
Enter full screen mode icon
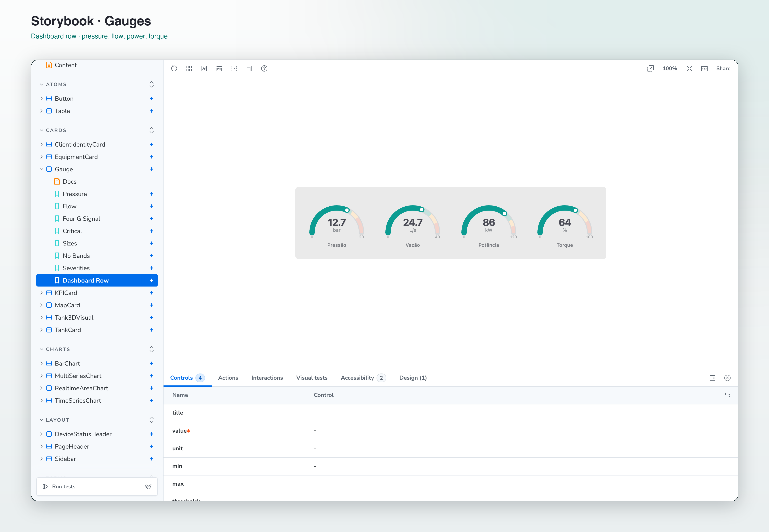pyautogui.click(x=689, y=68)
